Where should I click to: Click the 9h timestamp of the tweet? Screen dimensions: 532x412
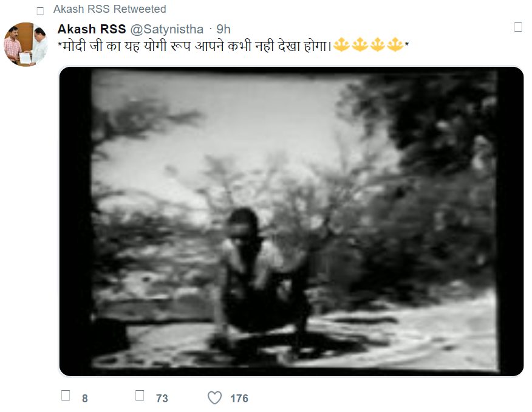[x=223, y=30]
